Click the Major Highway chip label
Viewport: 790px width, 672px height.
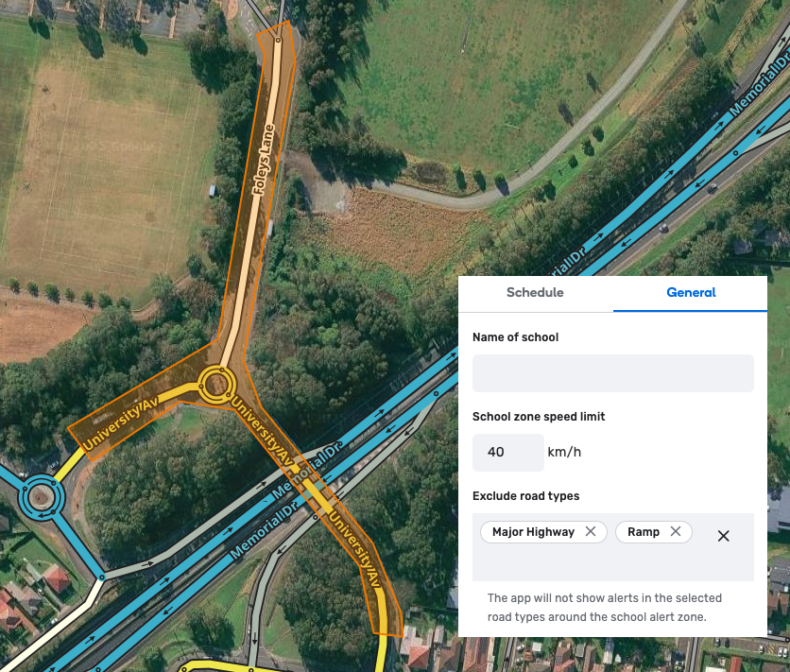pos(533,532)
